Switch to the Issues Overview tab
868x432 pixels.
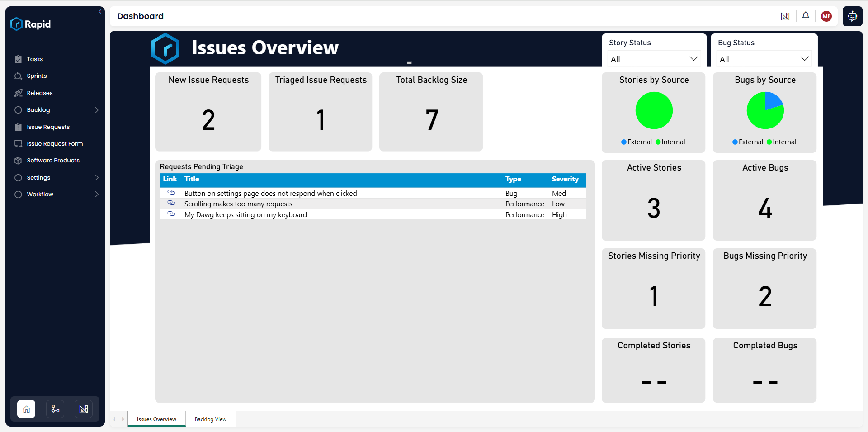156,419
